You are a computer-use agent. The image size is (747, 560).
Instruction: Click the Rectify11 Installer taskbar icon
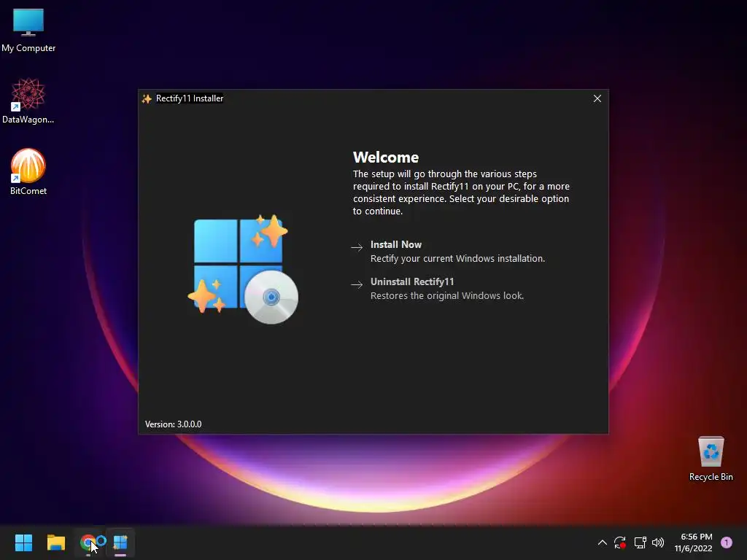pyautogui.click(x=120, y=542)
